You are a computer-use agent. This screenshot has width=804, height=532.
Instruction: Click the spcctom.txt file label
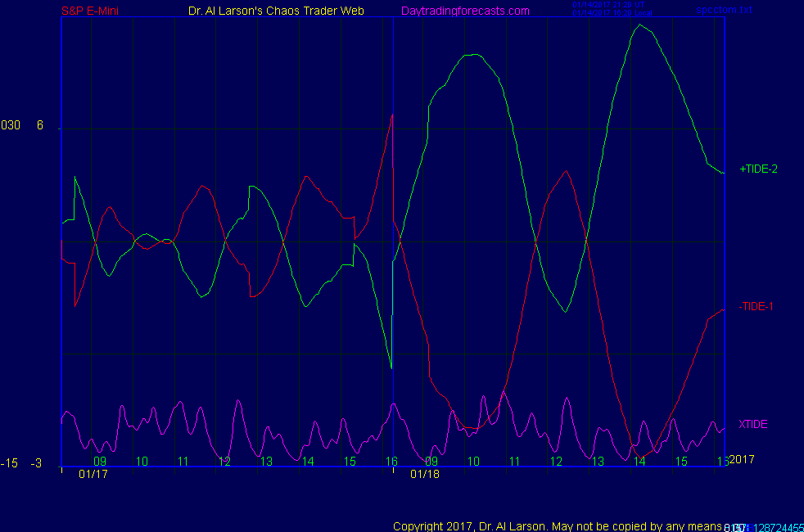point(724,10)
